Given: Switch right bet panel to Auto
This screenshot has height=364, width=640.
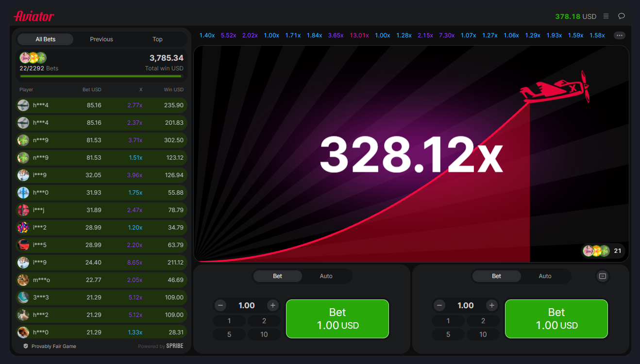Looking at the screenshot, I should 545,276.
